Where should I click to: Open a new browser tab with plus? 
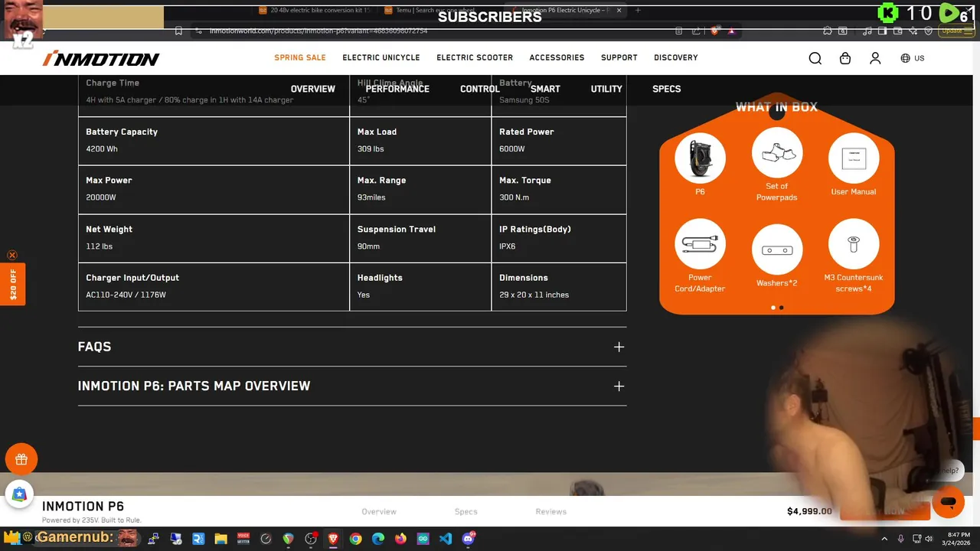click(x=638, y=10)
